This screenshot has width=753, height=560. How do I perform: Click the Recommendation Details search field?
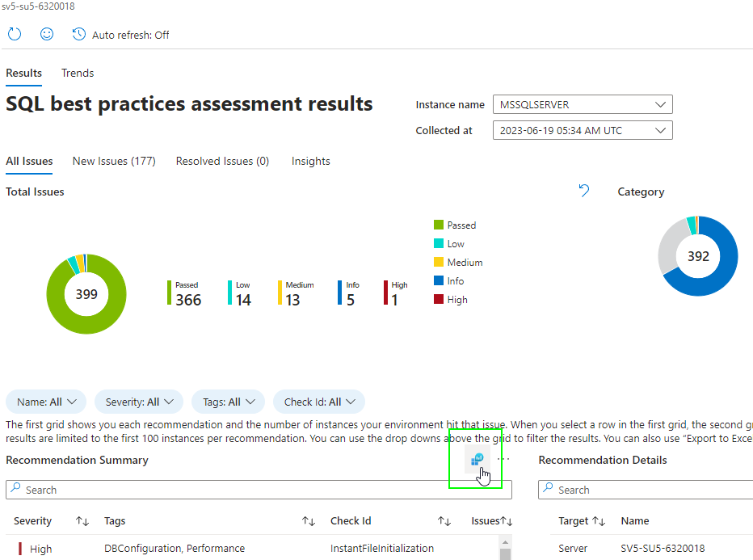point(646,490)
